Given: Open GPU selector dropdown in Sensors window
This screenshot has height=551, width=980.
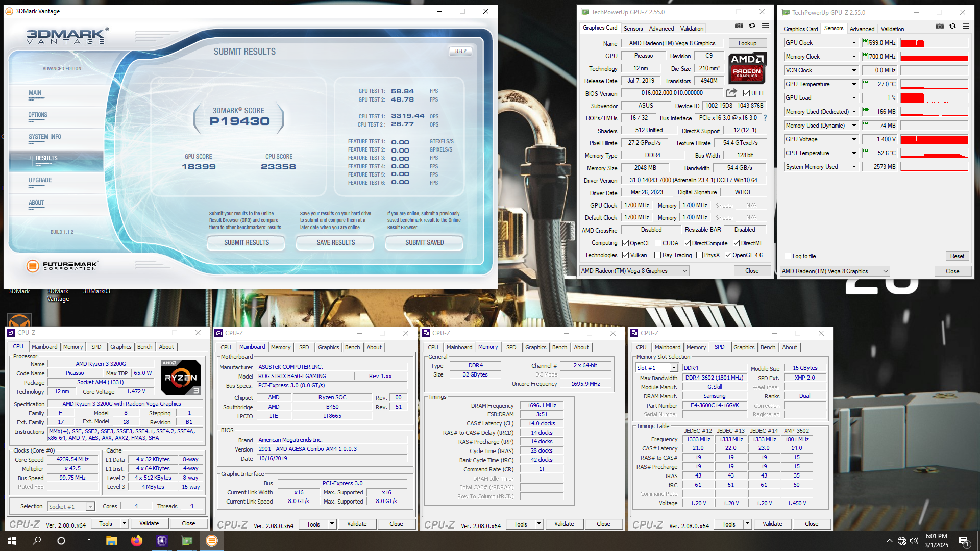Looking at the screenshot, I should click(835, 271).
